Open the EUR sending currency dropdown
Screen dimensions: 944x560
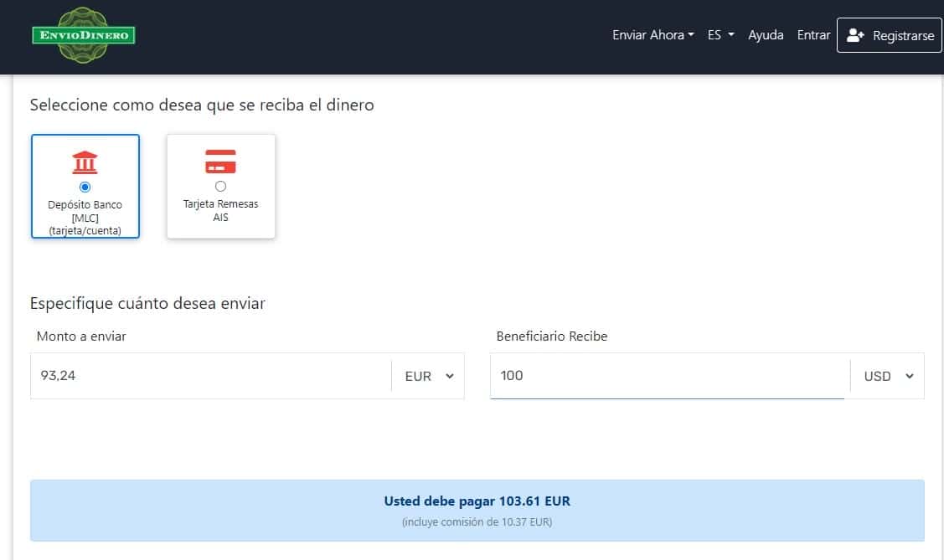[428, 376]
